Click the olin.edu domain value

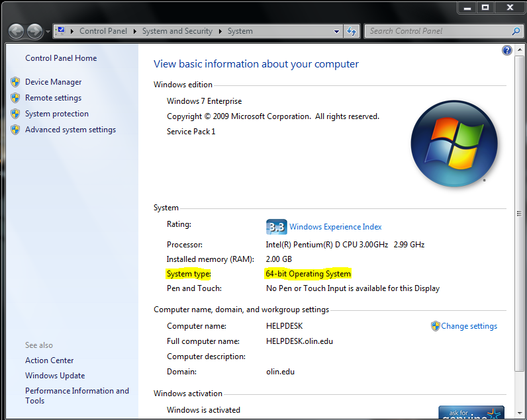(x=280, y=372)
